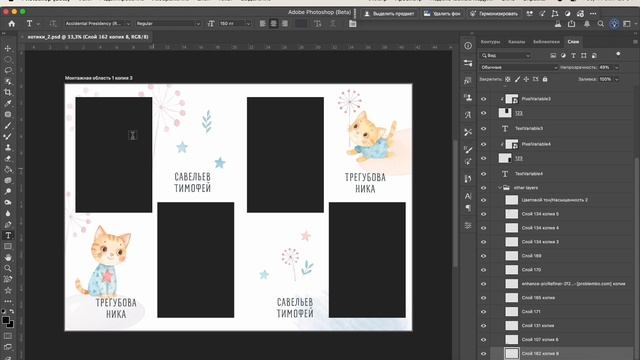The height and width of the screenshot is (360, 640).
Task: Filter layers by adjustment layers icon
Action: [563, 55]
